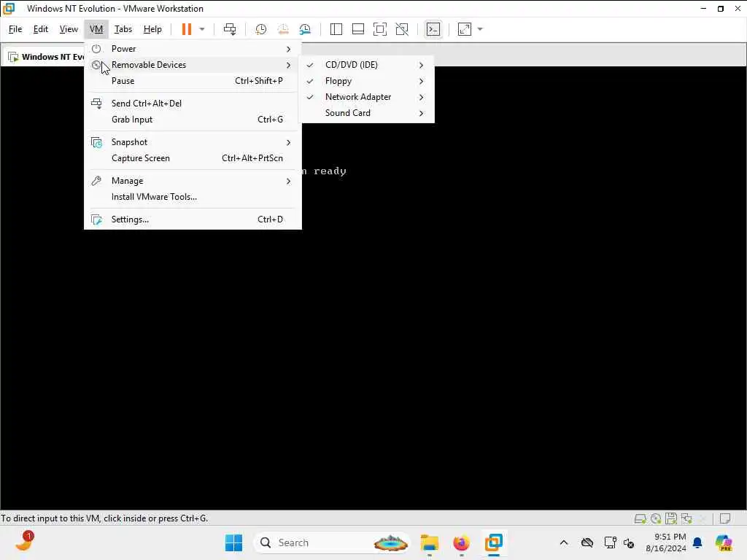Toggle the library sidebar toolbar icon
The width and height of the screenshot is (747, 560).
pos(336,29)
